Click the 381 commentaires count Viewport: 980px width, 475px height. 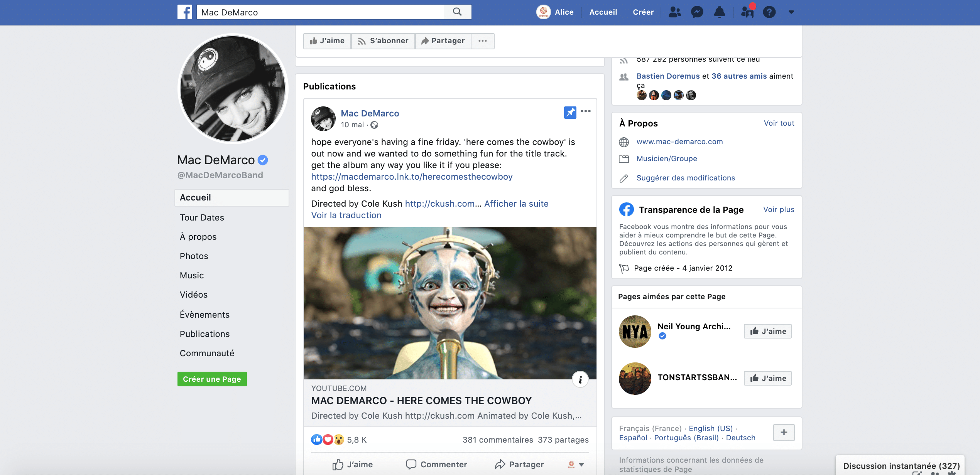498,440
